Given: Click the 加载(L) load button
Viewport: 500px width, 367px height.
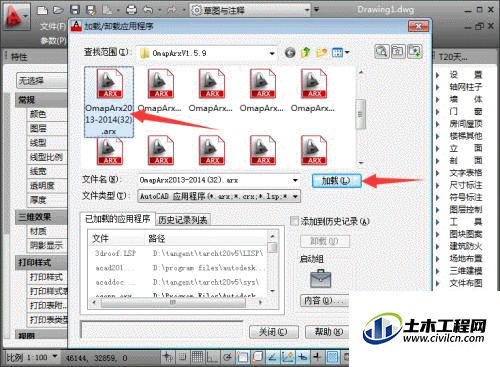Looking at the screenshot, I should [336, 181].
